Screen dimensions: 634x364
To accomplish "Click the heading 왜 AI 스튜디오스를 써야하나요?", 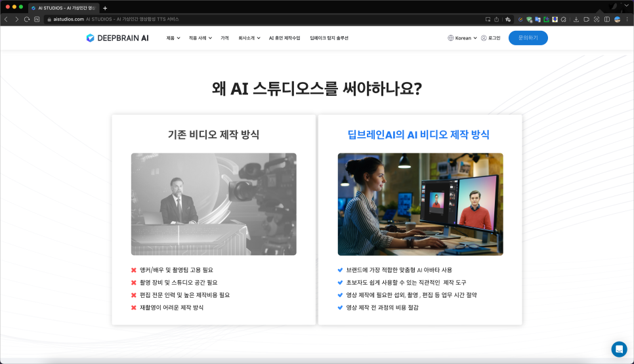I will (317, 89).
